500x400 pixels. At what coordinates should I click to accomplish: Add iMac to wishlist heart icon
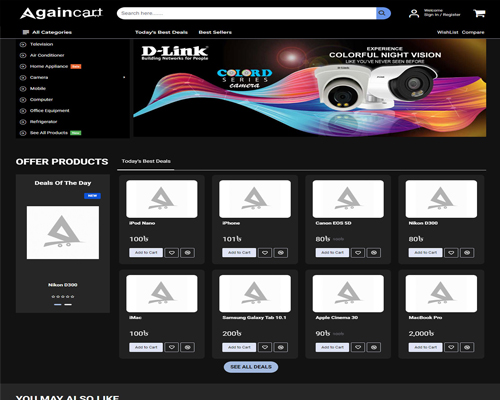tap(172, 347)
